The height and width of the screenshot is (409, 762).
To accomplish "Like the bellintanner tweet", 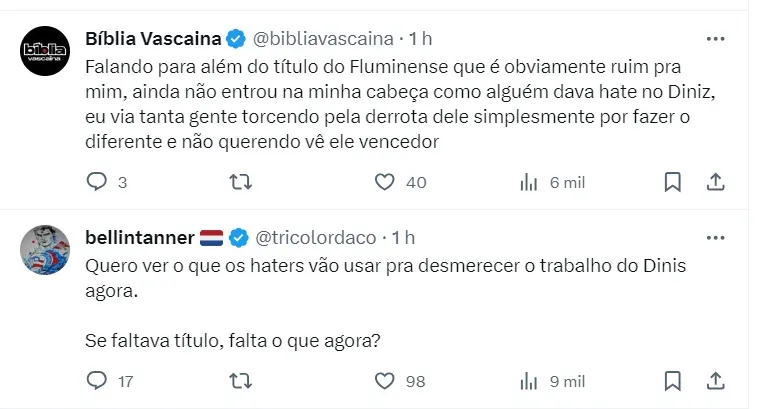I will click(385, 381).
